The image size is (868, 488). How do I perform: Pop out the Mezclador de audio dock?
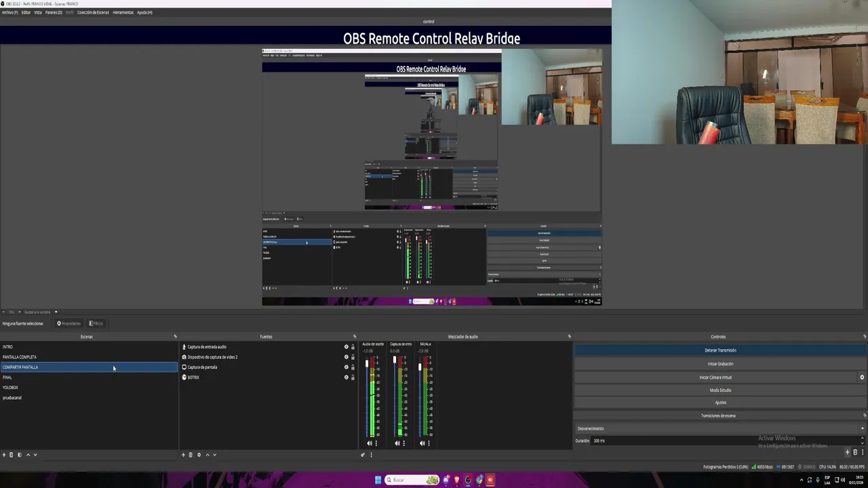(569, 337)
